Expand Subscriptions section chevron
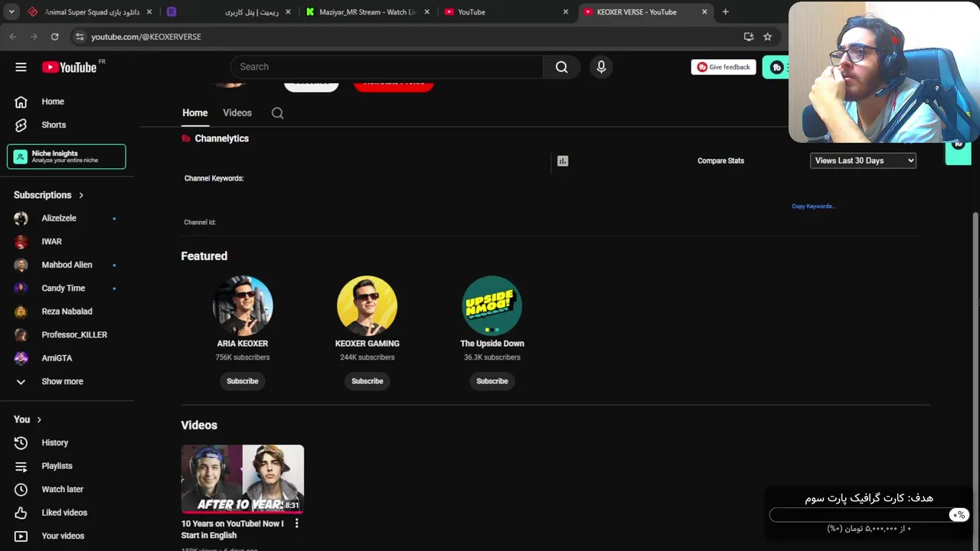The height and width of the screenshot is (551, 980). [x=81, y=195]
